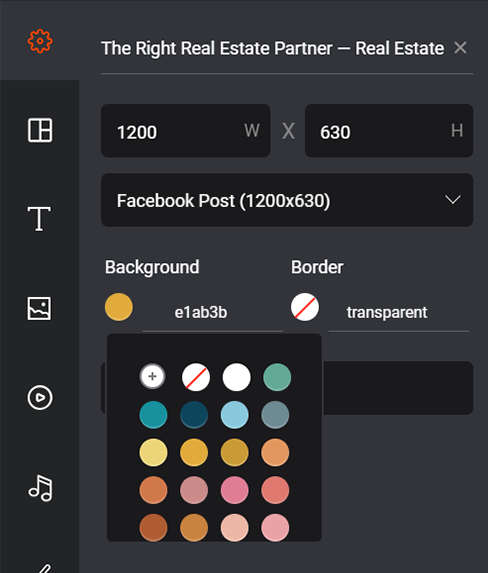Screen dimensions: 488x573
Task: Click the chevron arrow of size preset
Action: 453,200
